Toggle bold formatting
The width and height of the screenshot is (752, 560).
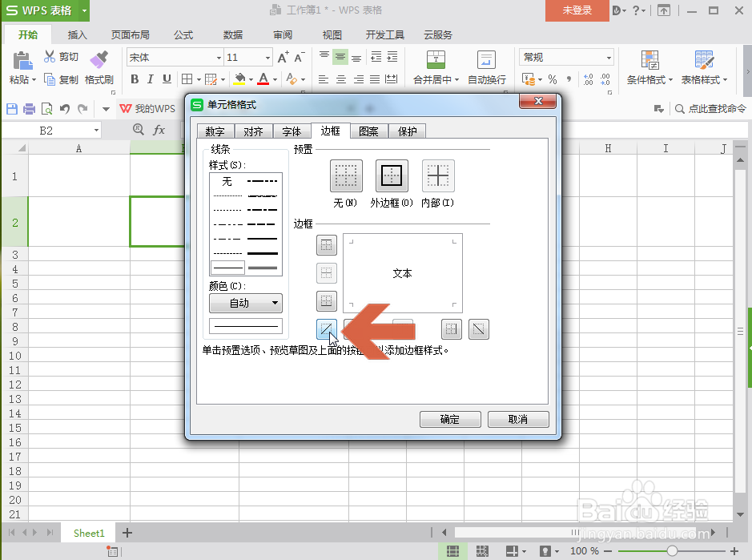click(x=135, y=79)
